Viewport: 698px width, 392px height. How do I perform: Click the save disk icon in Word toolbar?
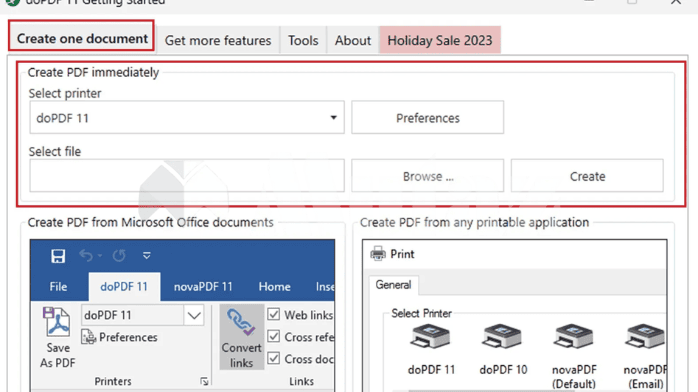[x=58, y=256]
